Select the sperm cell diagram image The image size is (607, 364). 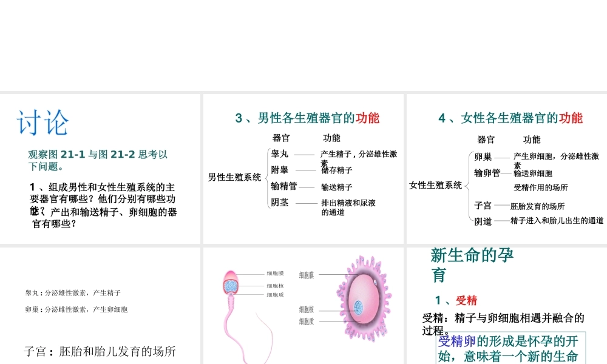tap(248, 317)
